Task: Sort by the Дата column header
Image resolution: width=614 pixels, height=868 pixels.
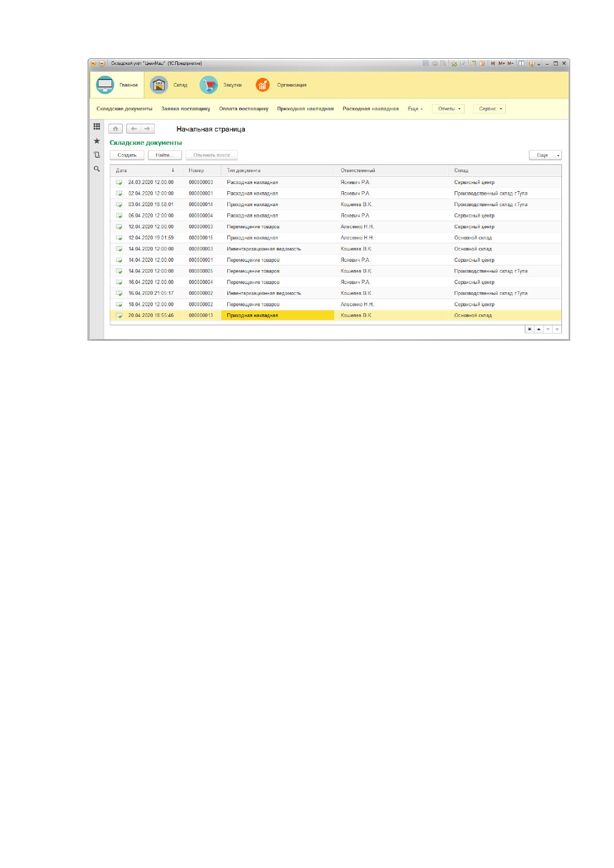Action: tap(146, 170)
